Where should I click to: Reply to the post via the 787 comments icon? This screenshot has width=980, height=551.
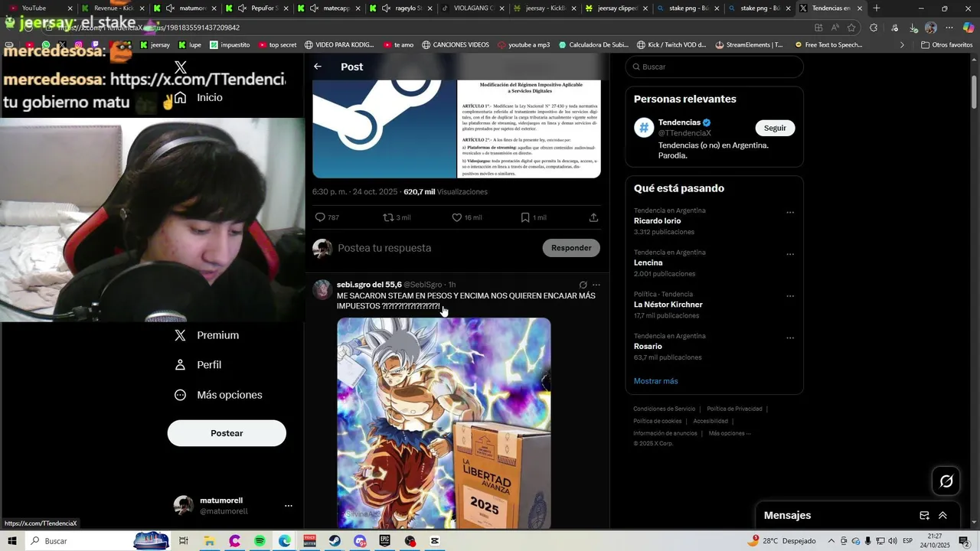click(x=327, y=217)
